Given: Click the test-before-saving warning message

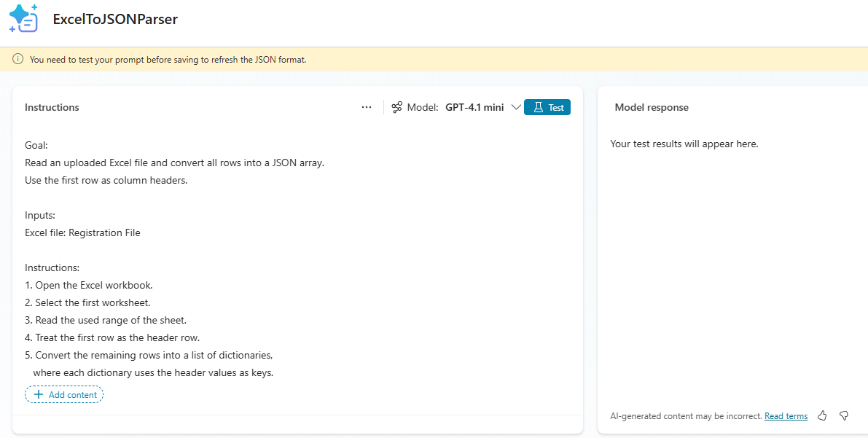Looking at the screenshot, I should (x=168, y=60).
